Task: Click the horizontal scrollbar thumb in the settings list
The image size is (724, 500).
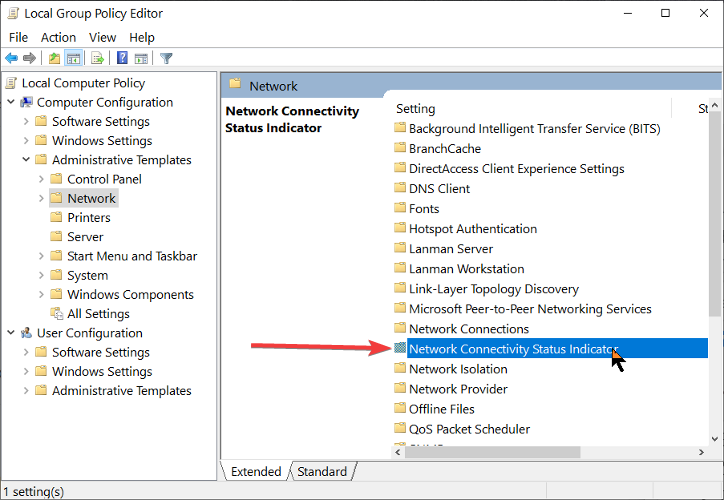Action: [x=493, y=452]
